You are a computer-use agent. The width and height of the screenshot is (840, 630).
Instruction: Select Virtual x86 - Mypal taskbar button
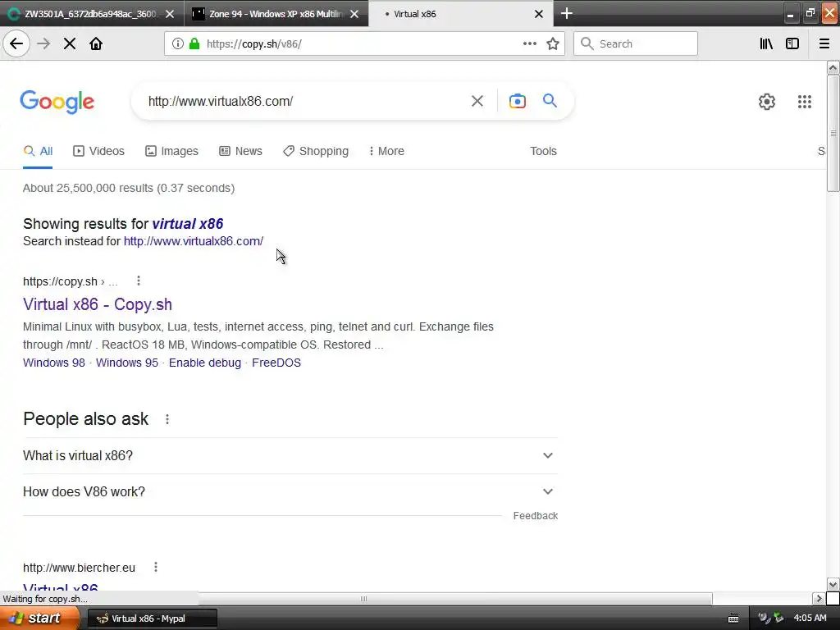tap(152, 619)
